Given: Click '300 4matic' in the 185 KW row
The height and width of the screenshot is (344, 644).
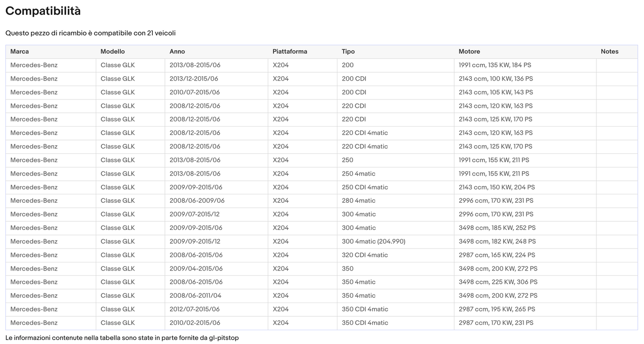Looking at the screenshot, I should (359, 228).
